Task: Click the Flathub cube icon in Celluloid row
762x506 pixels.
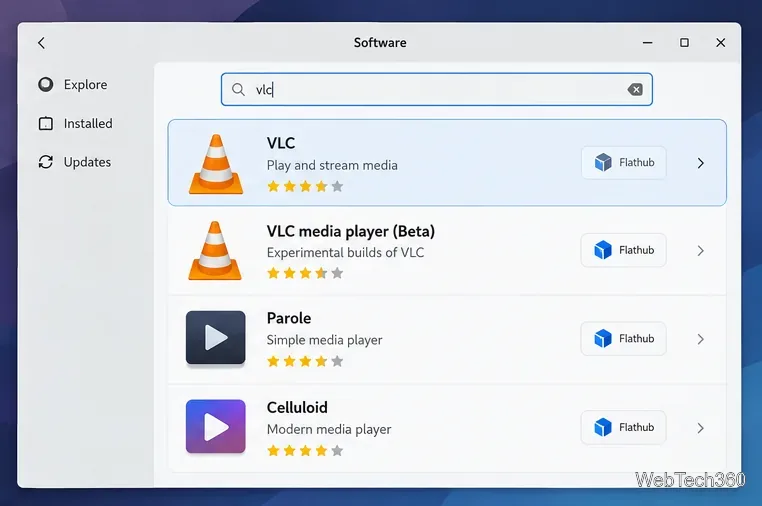Action: (603, 427)
